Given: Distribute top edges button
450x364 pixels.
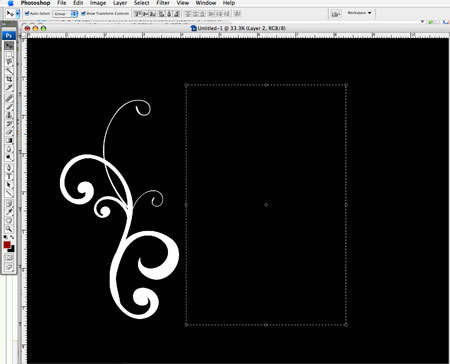Looking at the screenshot, I should coord(187,14).
